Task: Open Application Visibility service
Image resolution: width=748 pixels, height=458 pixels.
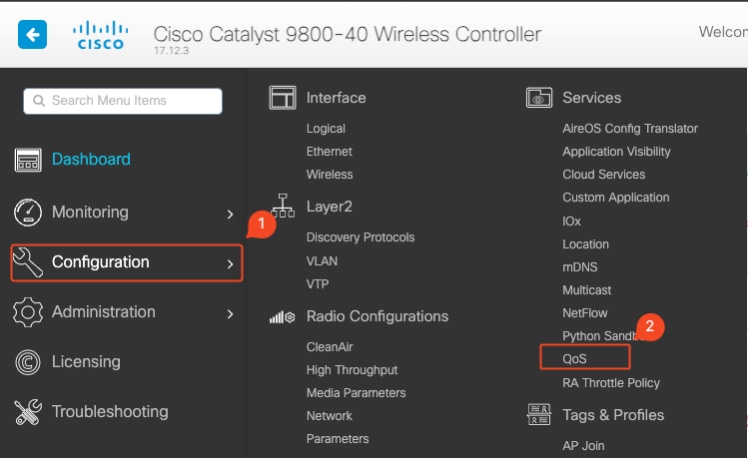Action: (616, 152)
